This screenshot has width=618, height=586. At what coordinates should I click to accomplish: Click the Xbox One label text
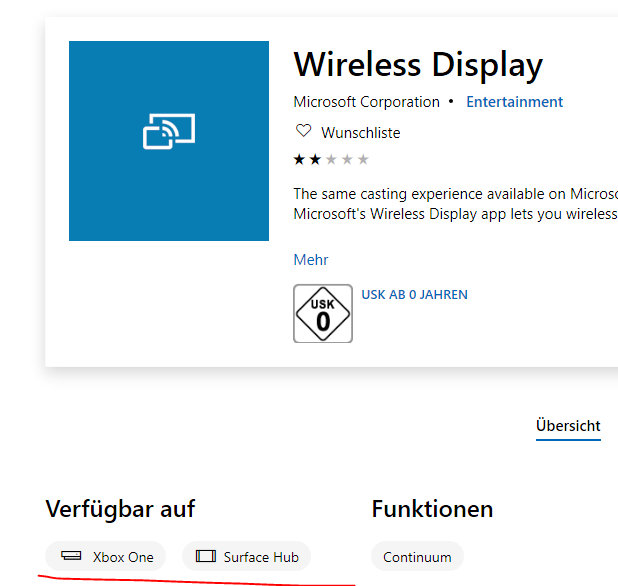click(x=123, y=557)
